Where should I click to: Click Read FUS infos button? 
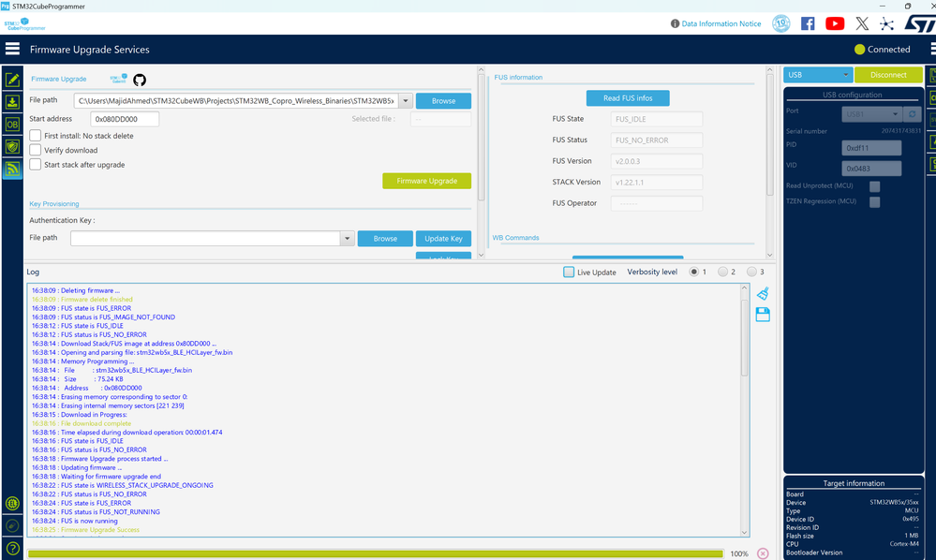tap(628, 97)
